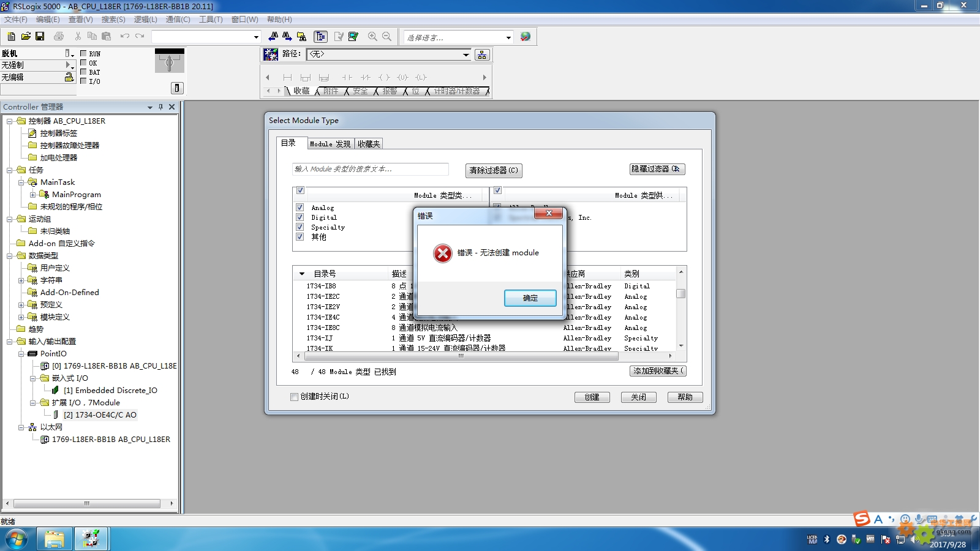Collapse the 输入/输出配置 tree node
The image size is (980, 551).
[x=10, y=342]
